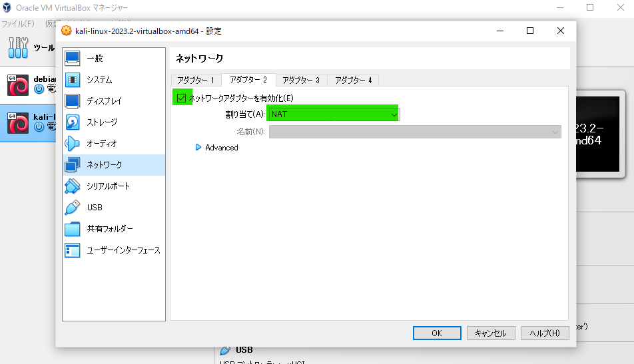Select the debian VM icon in Manager
This screenshot has height=364, width=634.
[18, 85]
